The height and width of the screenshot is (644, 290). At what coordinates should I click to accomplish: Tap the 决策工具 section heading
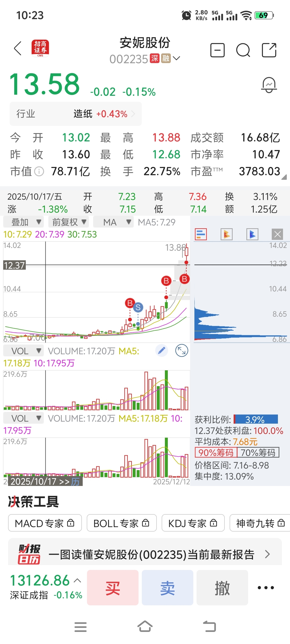click(x=34, y=502)
